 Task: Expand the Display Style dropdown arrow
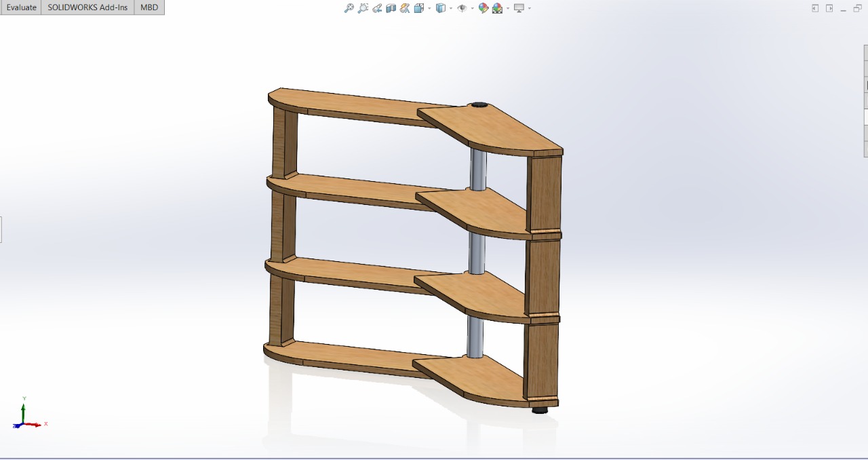point(450,9)
